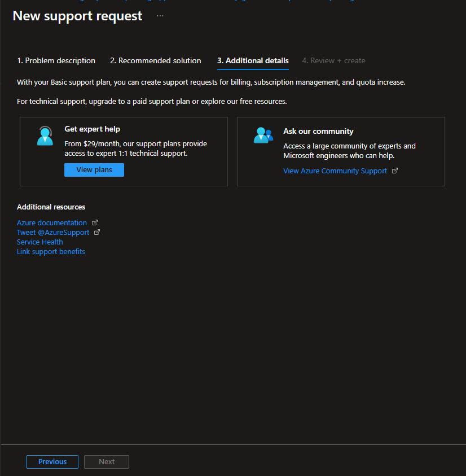The height and width of the screenshot is (476, 466).
Task: Open the Service Health link
Action: [39, 242]
